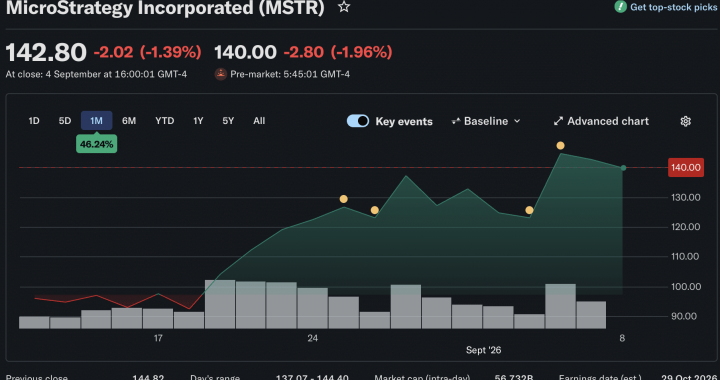Screen dimensions: 720x380
Task: Click the -2.80 (-1.96%) pre-market change
Action: (338, 52)
